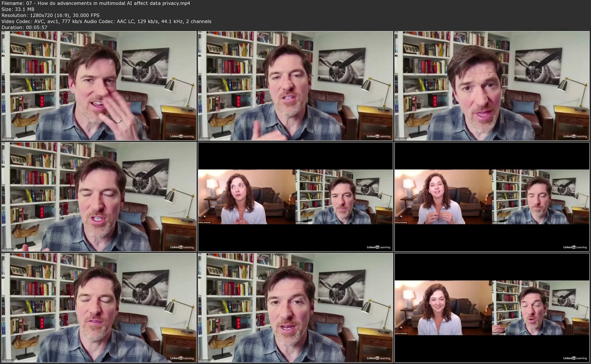Select the close-up frame of man leaning right
Screen dimensions: 591x364
click(492, 86)
